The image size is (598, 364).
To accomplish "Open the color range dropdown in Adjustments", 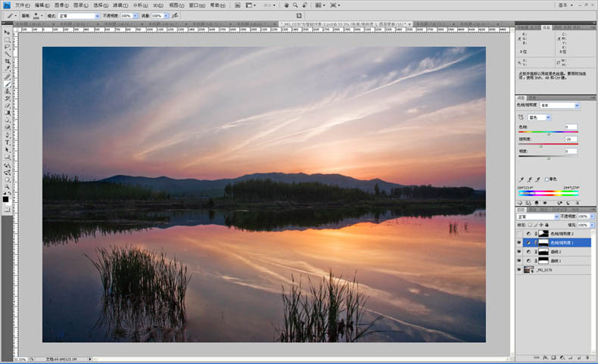I will pos(539,117).
